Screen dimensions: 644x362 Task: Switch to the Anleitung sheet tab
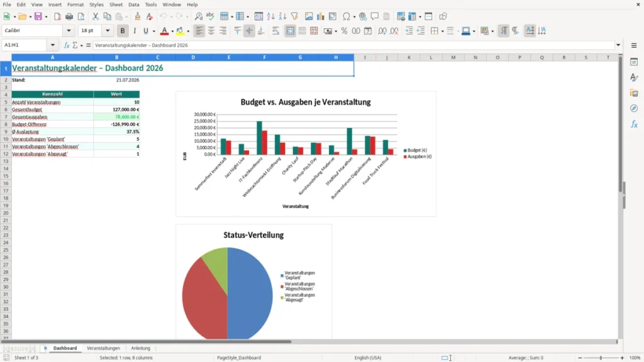pos(141,348)
